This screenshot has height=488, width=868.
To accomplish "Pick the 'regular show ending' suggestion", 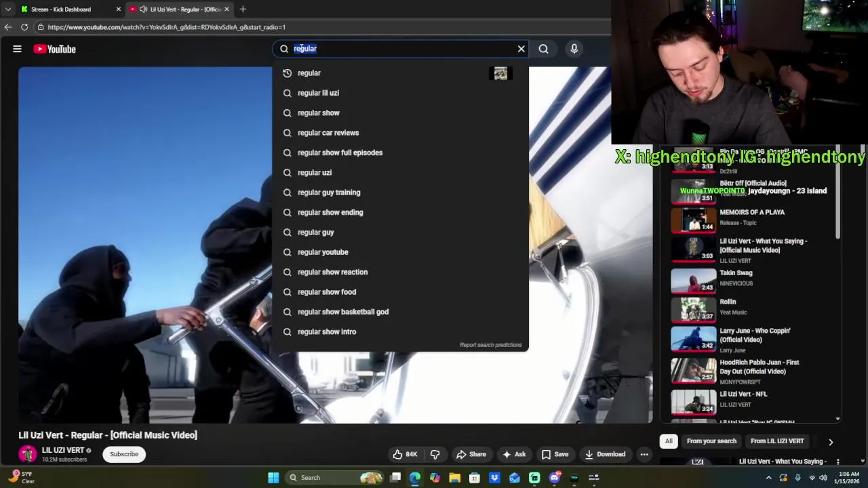I will coord(400,212).
